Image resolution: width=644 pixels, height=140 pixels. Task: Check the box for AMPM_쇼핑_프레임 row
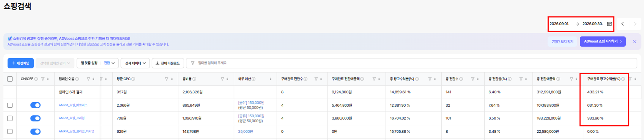tap(10, 119)
